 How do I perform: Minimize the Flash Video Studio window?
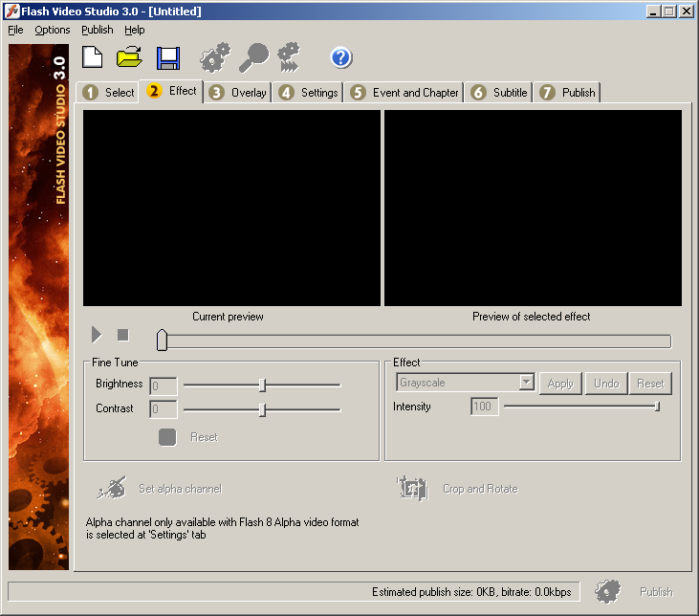653,11
